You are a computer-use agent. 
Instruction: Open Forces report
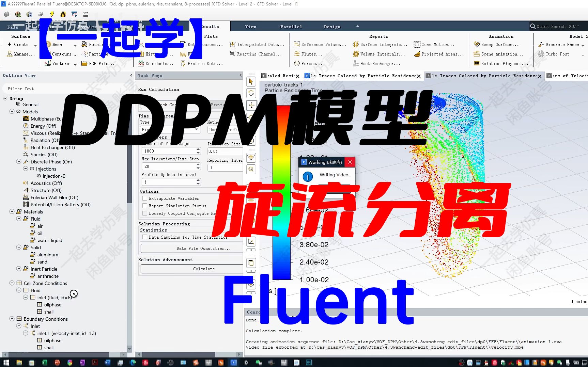pos(308,64)
